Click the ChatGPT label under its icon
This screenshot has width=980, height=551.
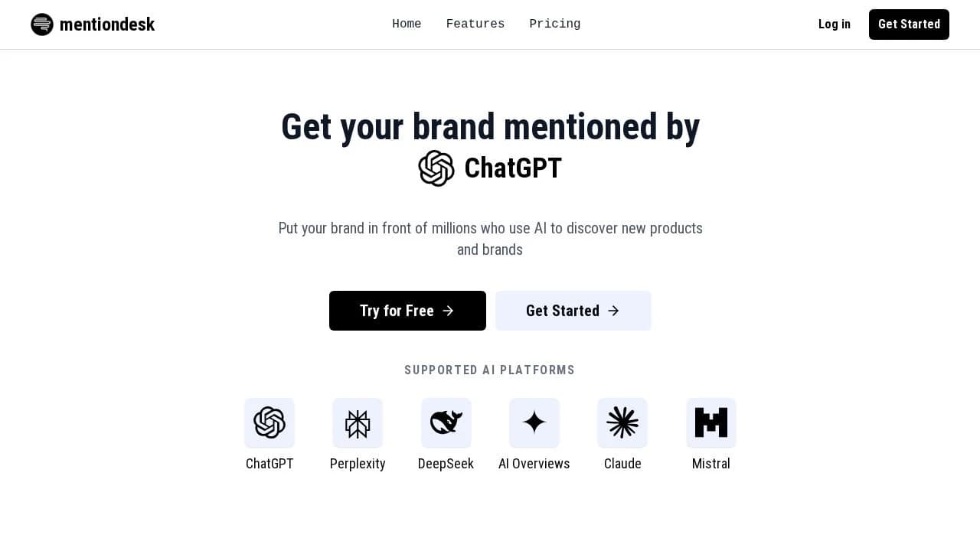(269, 463)
